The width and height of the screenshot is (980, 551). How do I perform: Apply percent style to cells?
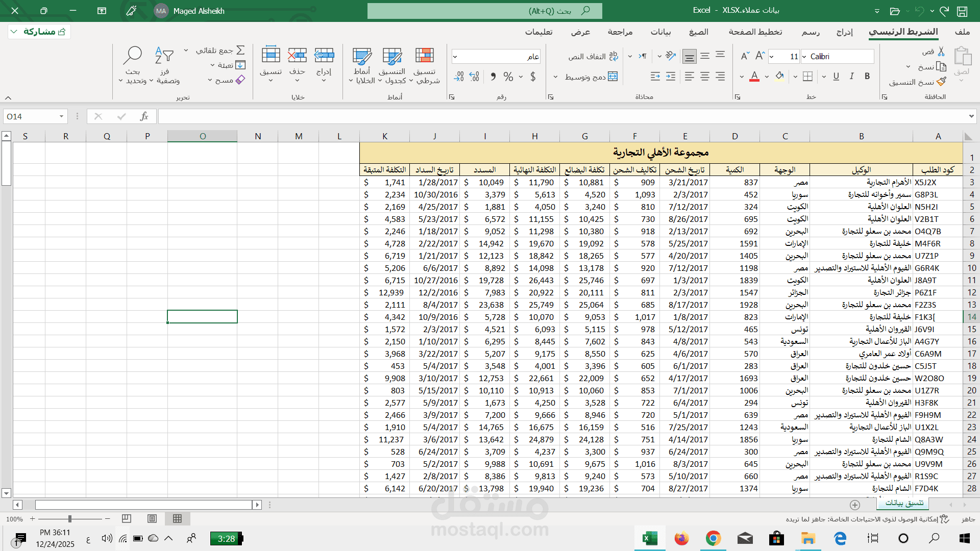(508, 77)
